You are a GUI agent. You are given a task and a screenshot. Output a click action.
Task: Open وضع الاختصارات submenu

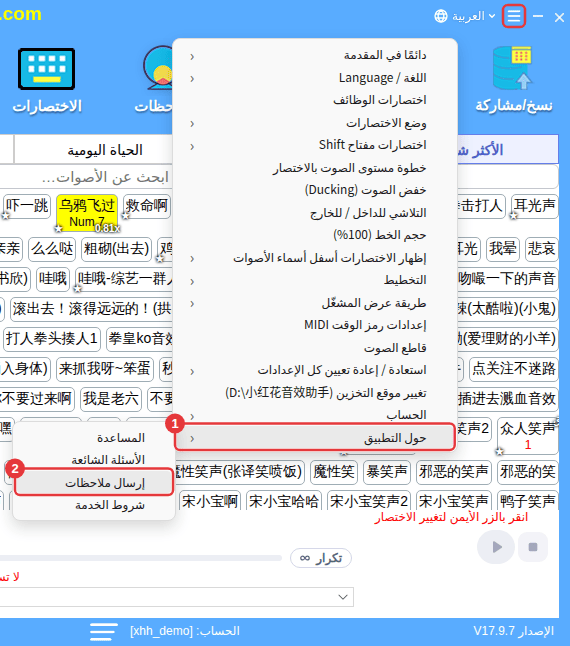point(315,123)
